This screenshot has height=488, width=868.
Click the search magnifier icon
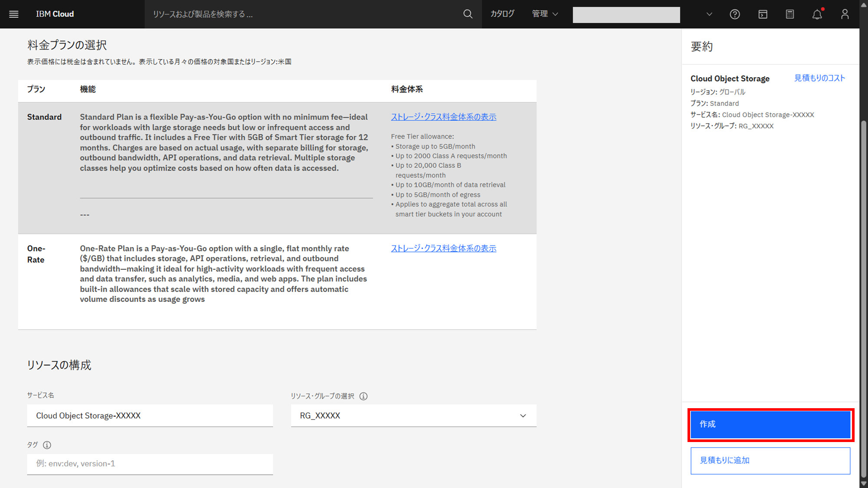(x=468, y=14)
